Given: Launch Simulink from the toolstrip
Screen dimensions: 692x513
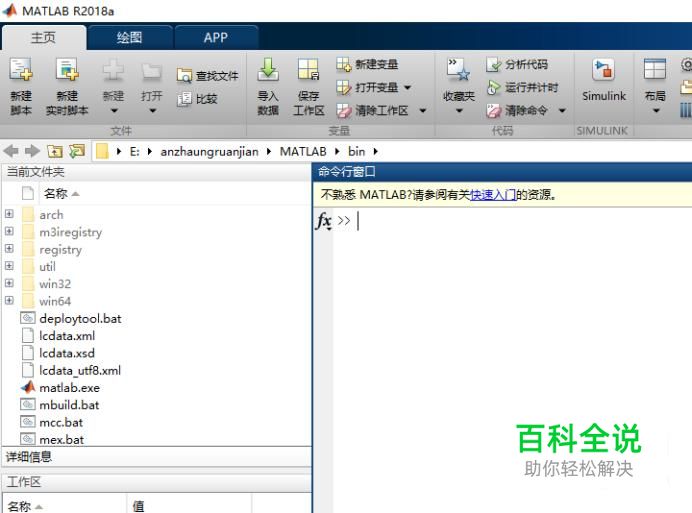Looking at the screenshot, I should point(603,80).
